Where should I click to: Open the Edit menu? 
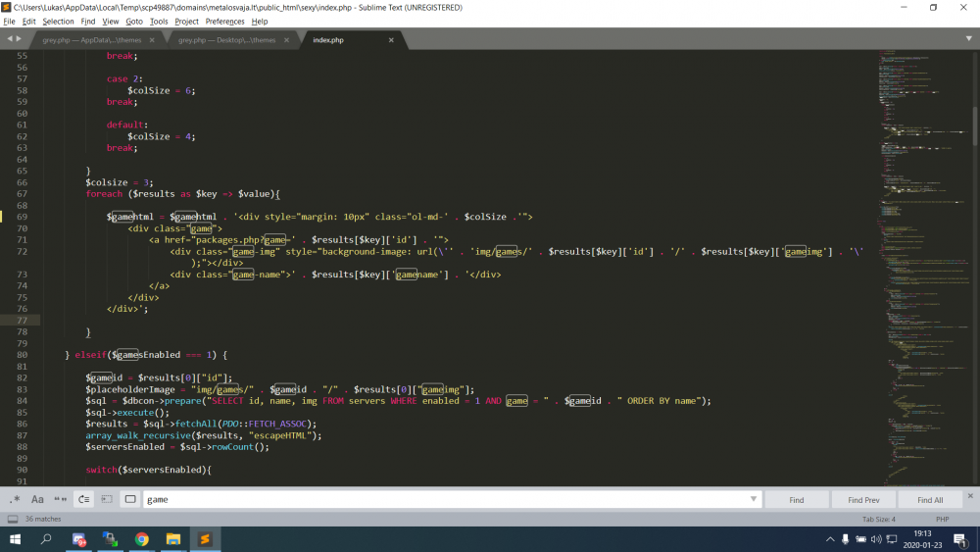(x=28, y=22)
